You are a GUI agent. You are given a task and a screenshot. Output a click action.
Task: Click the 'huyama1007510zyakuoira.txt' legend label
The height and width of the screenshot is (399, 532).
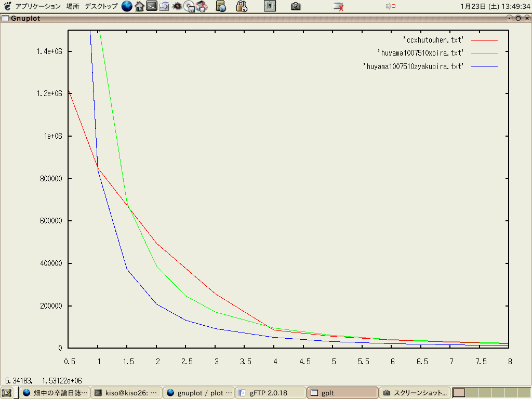point(413,66)
